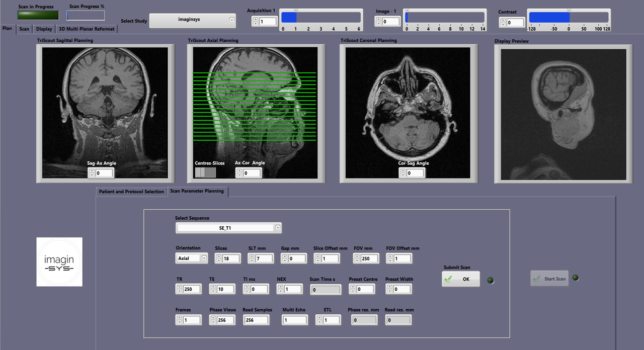The image size is (644, 350).
Task: Select the Scan tab
Action: coord(24,29)
